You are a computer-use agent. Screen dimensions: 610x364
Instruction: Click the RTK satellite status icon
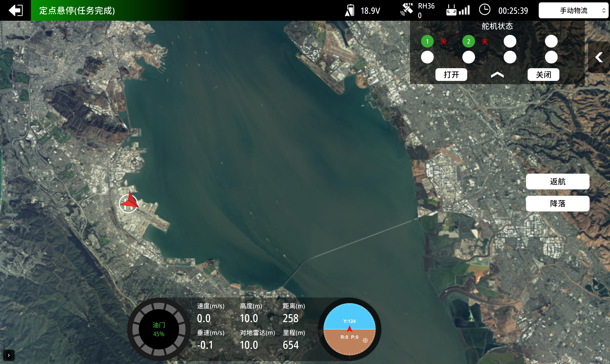pyautogui.click(x=407, y=10)
